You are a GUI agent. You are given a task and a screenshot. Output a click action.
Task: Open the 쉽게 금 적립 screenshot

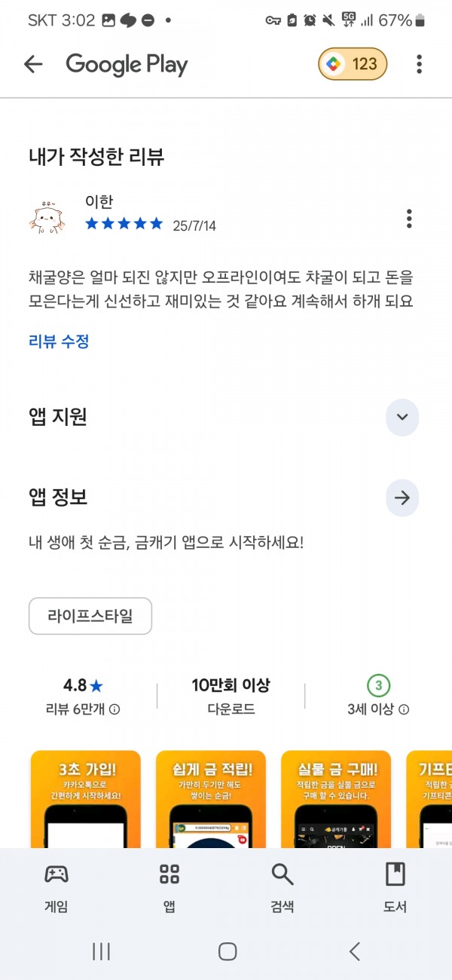pos(211,799)
